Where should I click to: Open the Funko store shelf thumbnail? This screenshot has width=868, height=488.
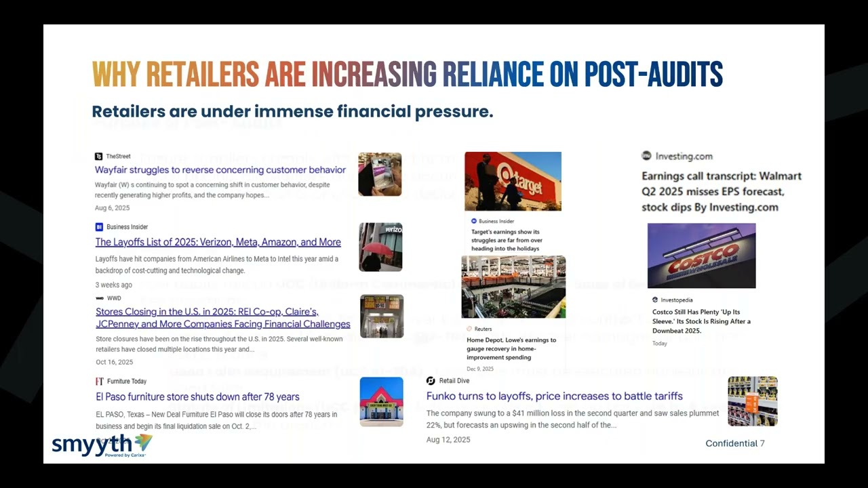753,401
